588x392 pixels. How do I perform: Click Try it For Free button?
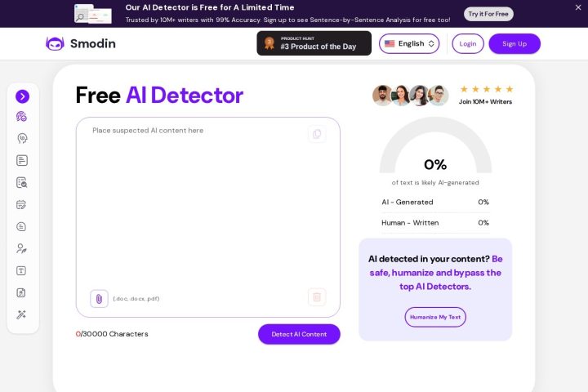[488, 14]
